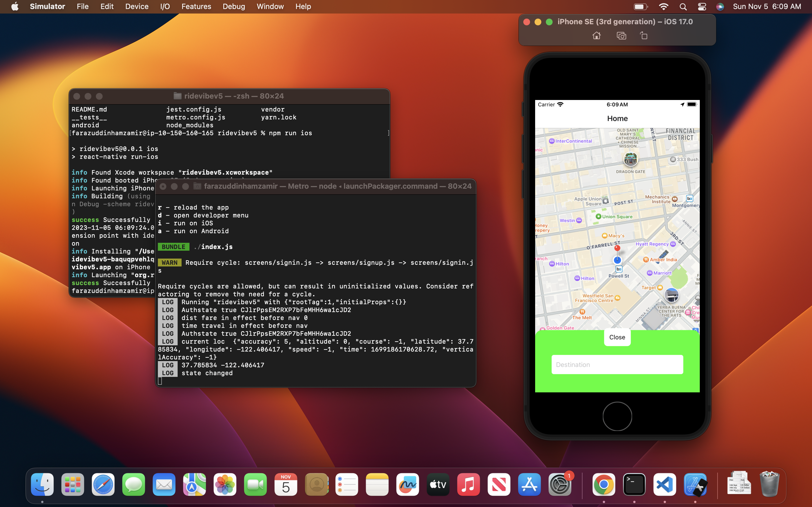Take a screenshot with simulator camera icon

pos(621,35)
